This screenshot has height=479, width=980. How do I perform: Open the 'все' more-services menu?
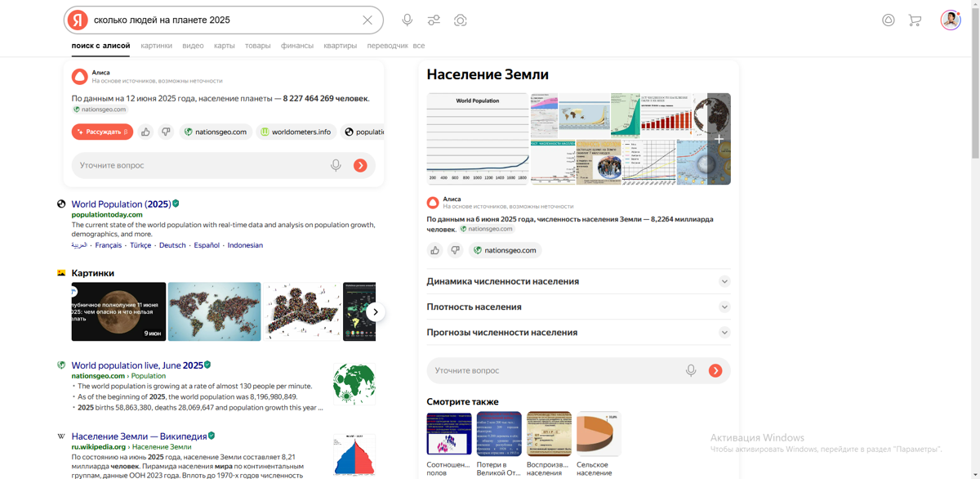point(419,46)
